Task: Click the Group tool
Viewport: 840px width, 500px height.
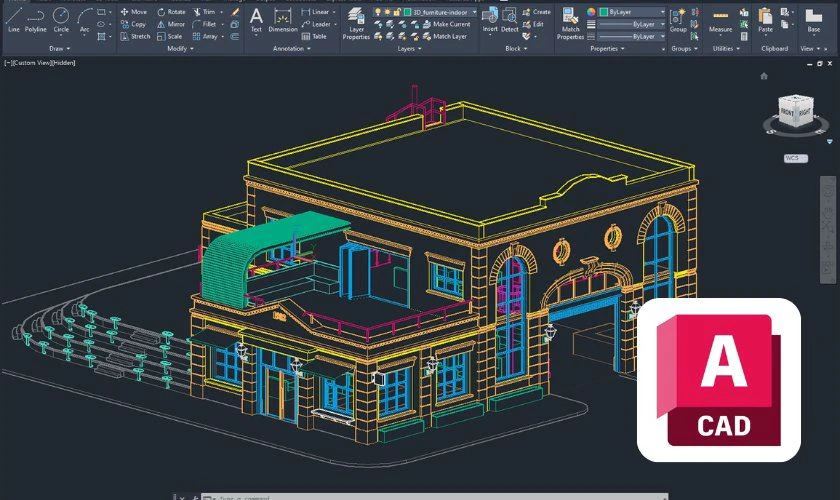Action: [x=678, y=20]
